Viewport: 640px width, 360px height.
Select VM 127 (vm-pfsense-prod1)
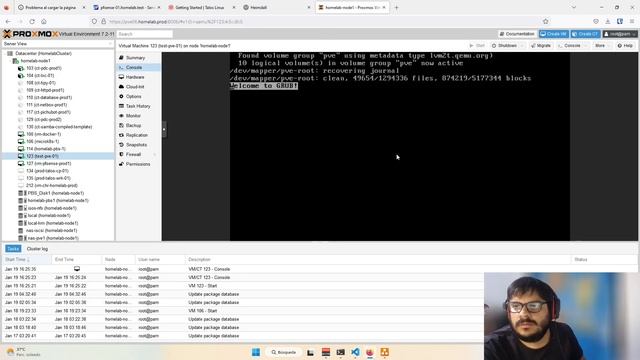(49, 164)
